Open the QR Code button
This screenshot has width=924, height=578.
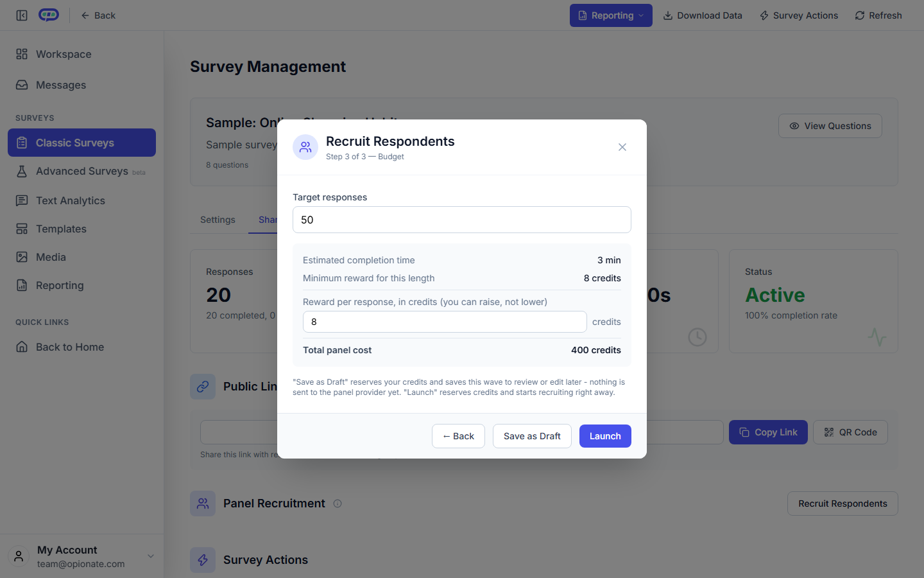(x=850, y=432)
